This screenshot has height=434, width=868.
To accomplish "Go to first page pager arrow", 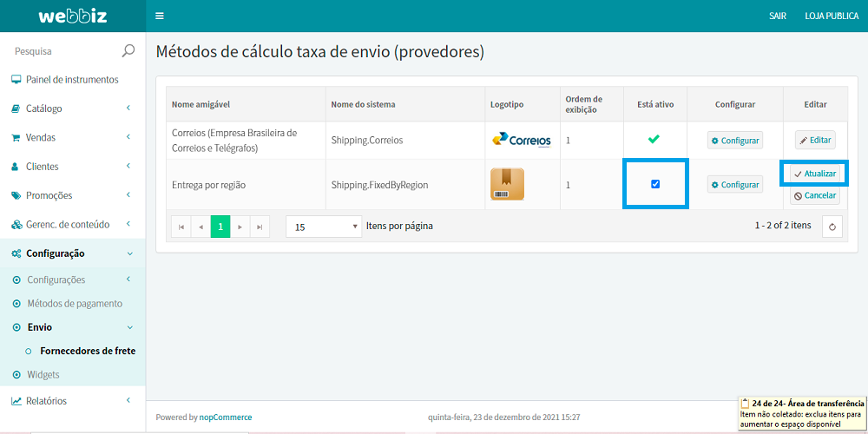I will (x=181, y=227).
